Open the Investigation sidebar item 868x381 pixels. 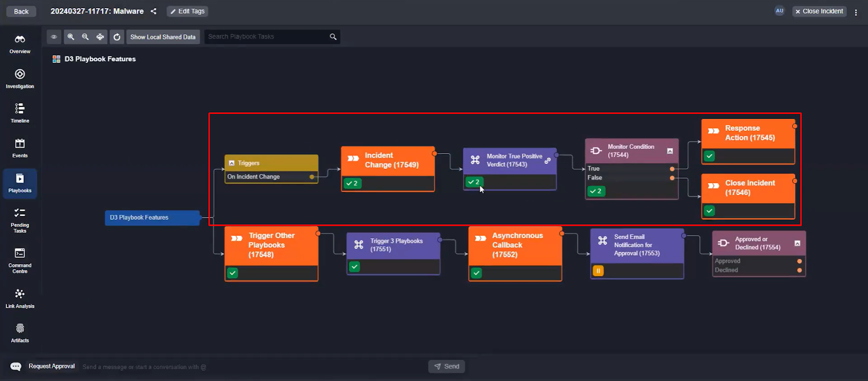(x=20, y=79)
